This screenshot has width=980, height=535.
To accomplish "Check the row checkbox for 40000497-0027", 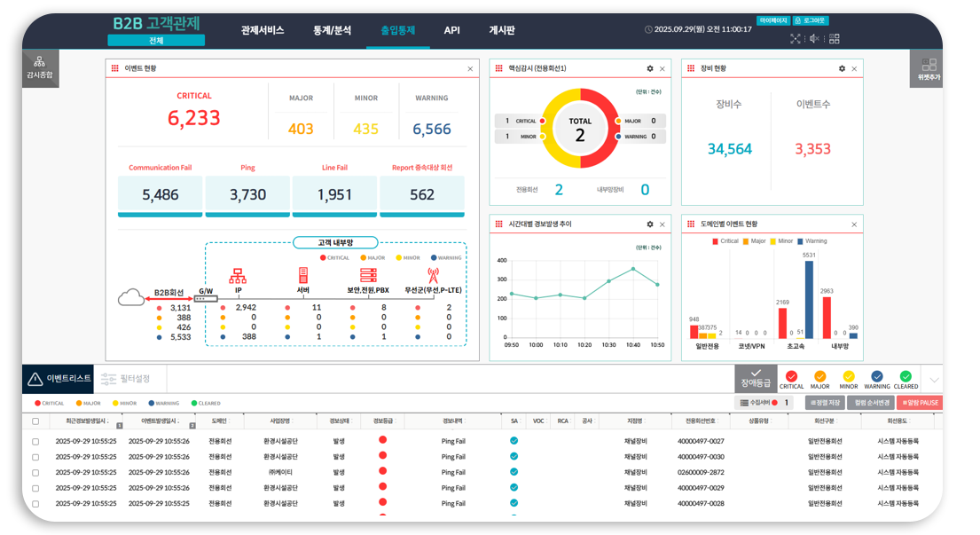I will 35,441.
